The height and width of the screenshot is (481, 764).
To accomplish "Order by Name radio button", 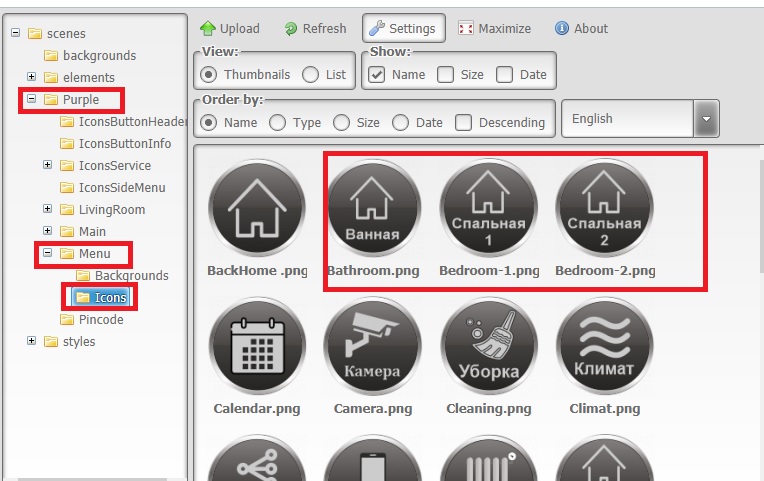I will [209, 122].
